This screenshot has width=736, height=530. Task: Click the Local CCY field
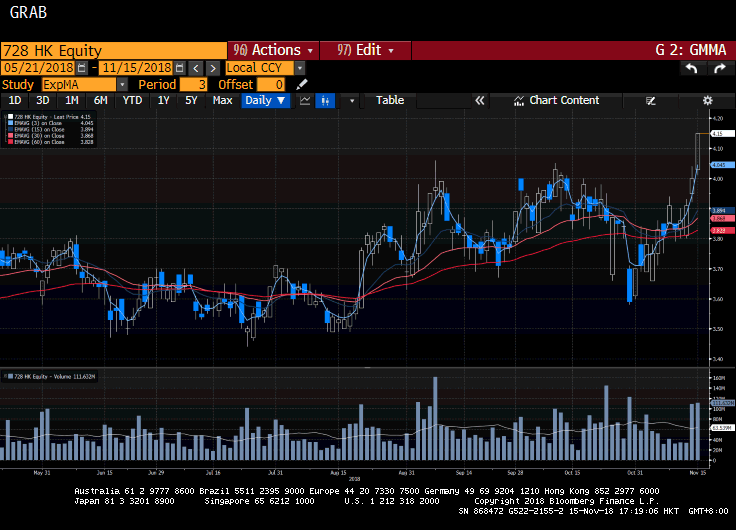pos(260,68)
